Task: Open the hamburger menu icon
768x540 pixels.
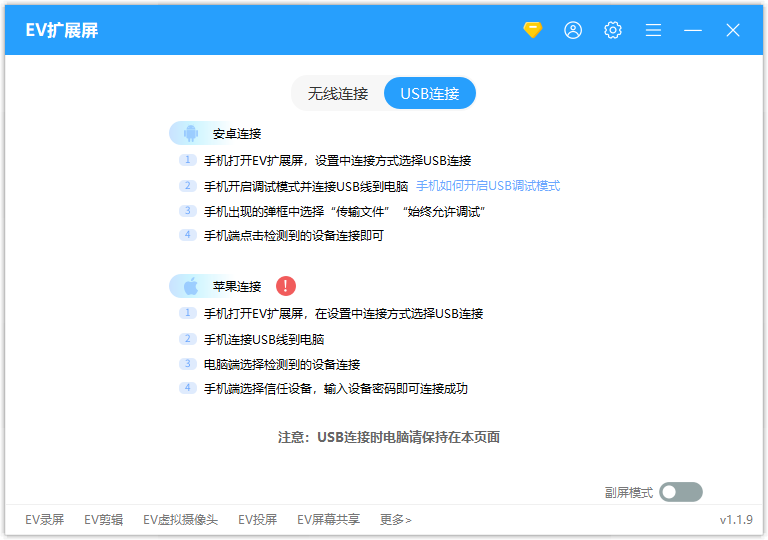Action: [x=653, y=30]
